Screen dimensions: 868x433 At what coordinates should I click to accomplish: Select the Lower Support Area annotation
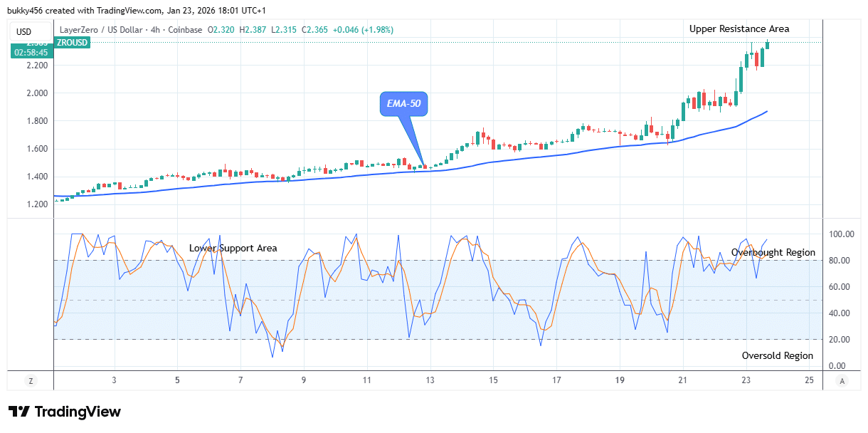[x=233, y=248]
